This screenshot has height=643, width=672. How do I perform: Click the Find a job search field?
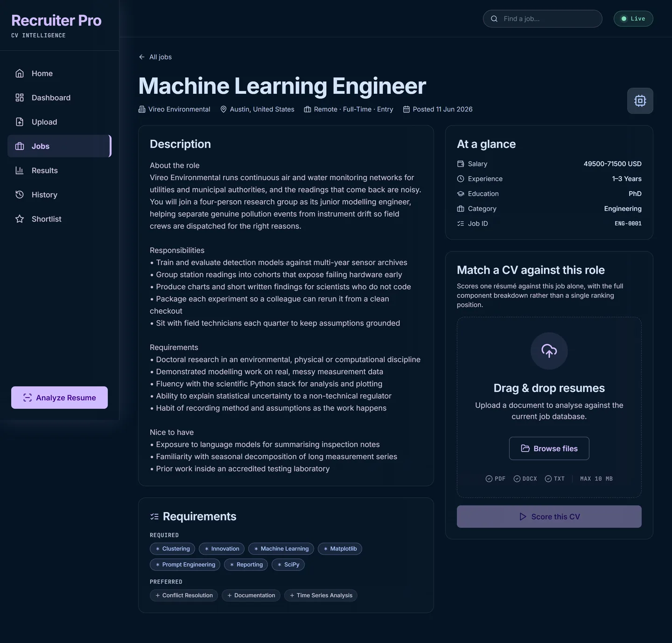point(543,19)
